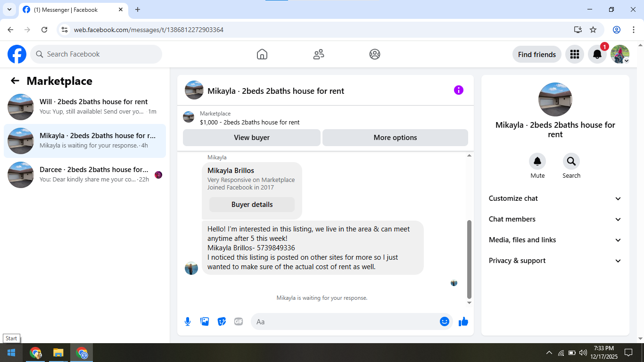The image size is (644, 362).
Task: Click the voice clip microphone icon
Action: pos(188,321)
